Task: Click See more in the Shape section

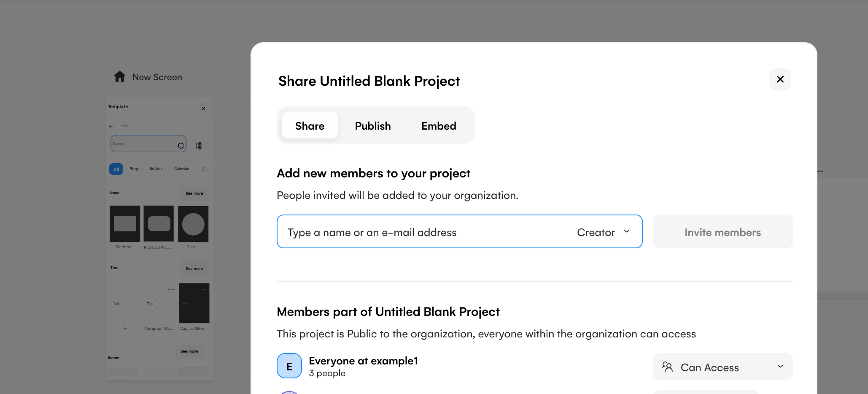Action: pos(194,193)
